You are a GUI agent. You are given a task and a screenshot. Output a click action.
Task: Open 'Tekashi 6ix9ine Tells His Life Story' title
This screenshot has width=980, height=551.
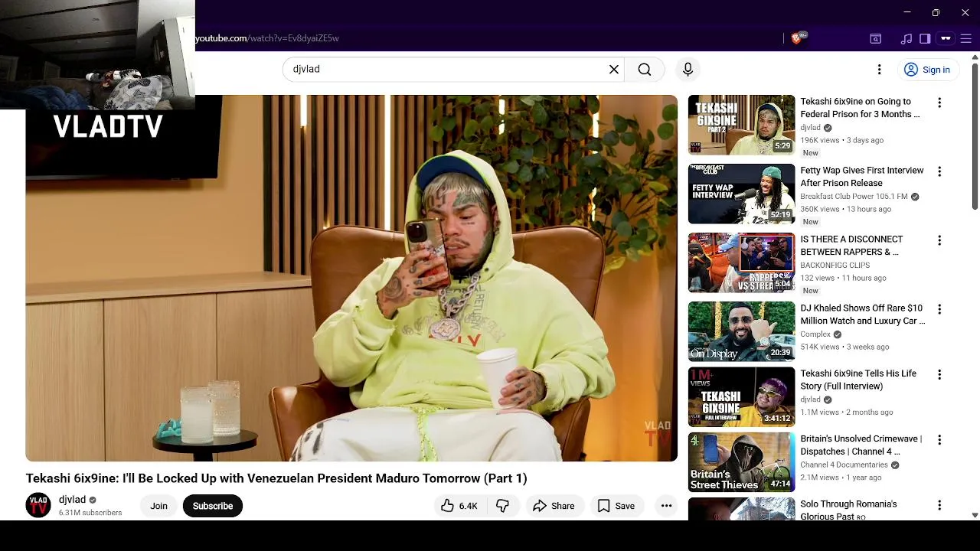[858, 380]
